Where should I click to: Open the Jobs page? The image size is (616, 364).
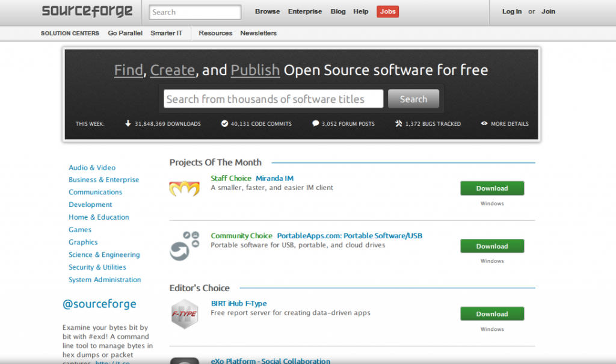tap(387, 11)
